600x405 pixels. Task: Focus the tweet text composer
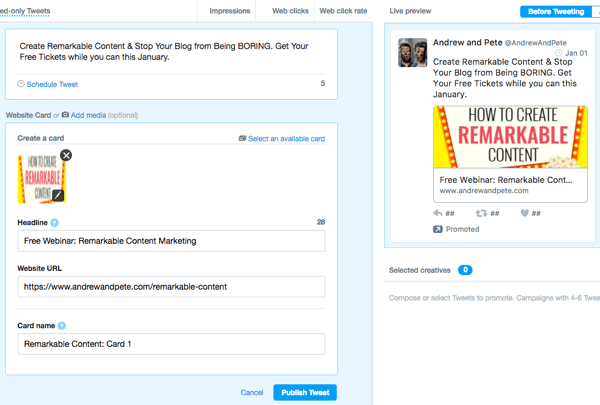click(x=171, y=52)
